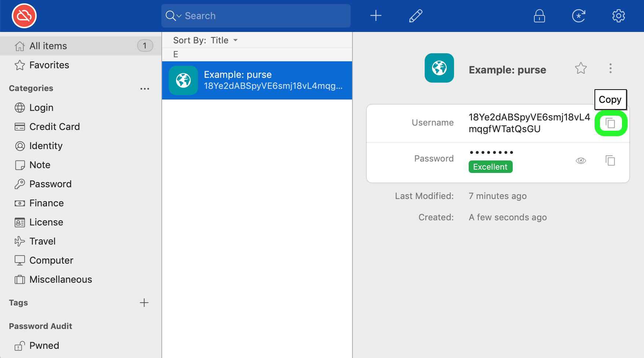Image resolution: width=644 pixels, height=358 pixels.
Task: Open settings gear icon
Action: (x=619, y=16)
